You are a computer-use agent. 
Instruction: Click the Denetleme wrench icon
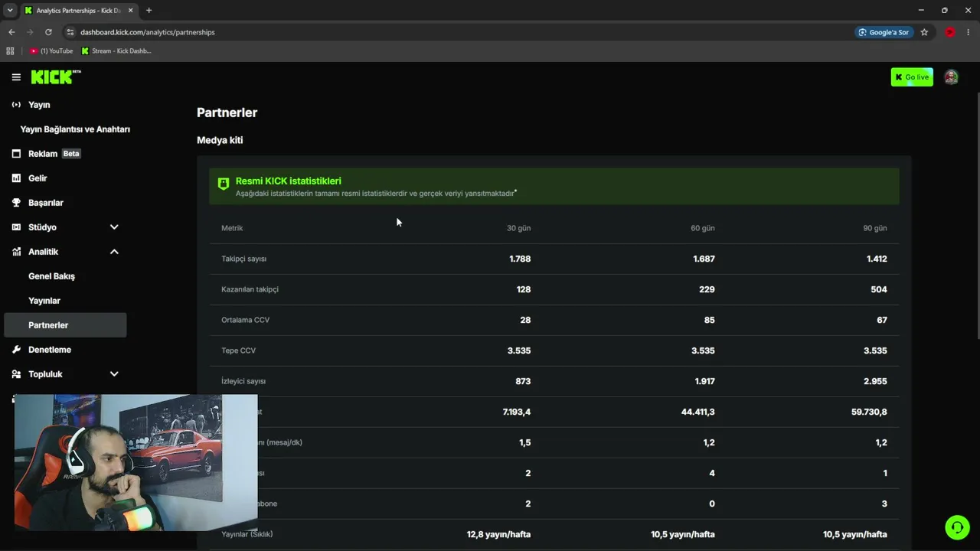click(16, 350)
